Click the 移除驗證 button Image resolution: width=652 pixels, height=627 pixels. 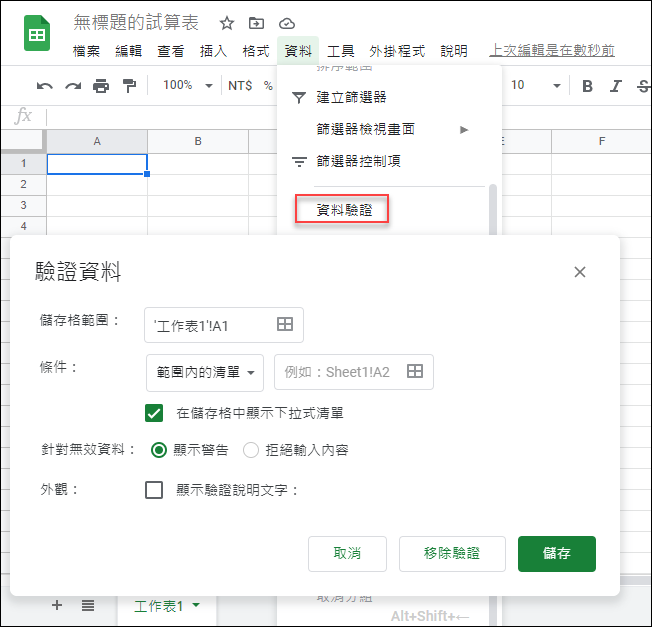452,553
